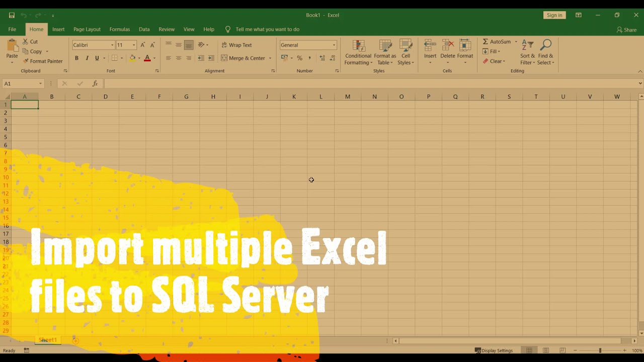Apply Comma Style
This screenshot has height=362, width=644.
[310, 58]
